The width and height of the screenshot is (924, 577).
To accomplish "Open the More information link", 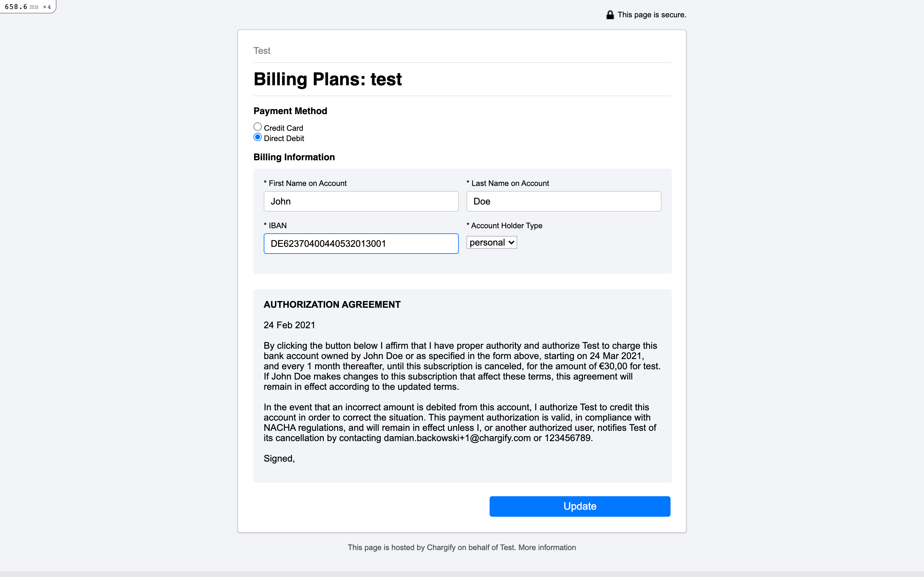I will 547,547.
